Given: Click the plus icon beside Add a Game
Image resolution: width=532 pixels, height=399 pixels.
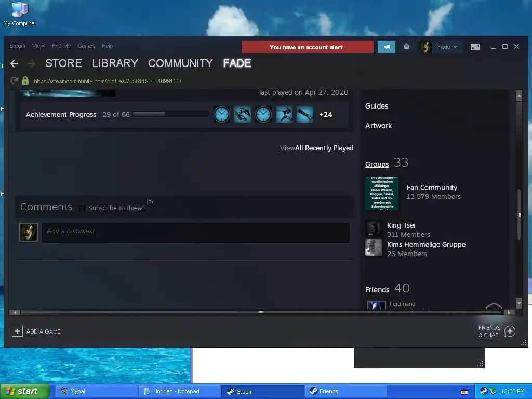Looking at the screenshot, I should [x=17, y=331].
